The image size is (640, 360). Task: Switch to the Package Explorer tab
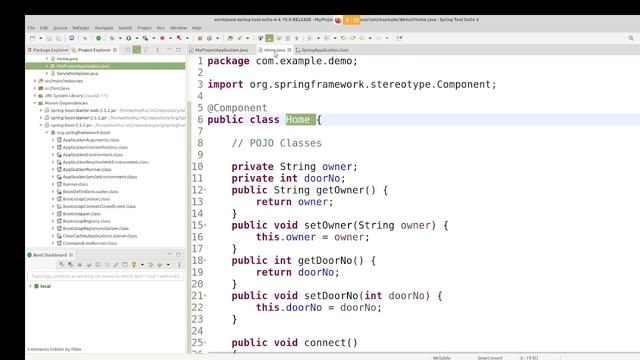(48, 50)
